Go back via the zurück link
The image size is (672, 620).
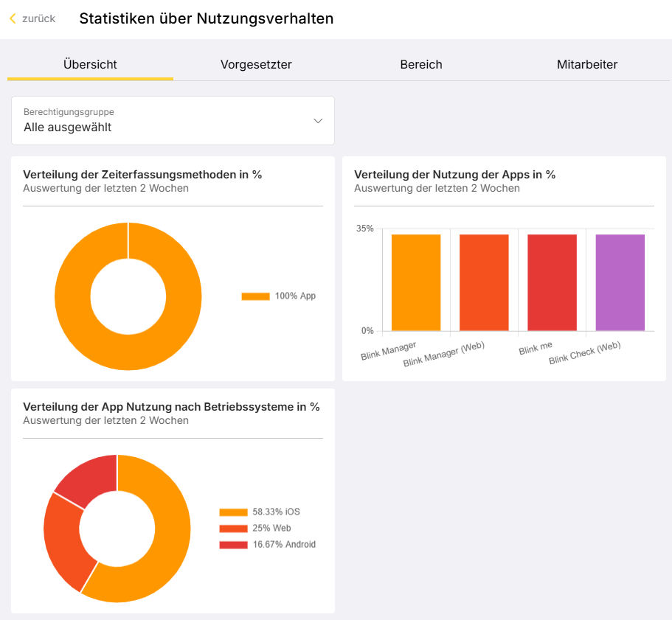[x=38, y=18]
